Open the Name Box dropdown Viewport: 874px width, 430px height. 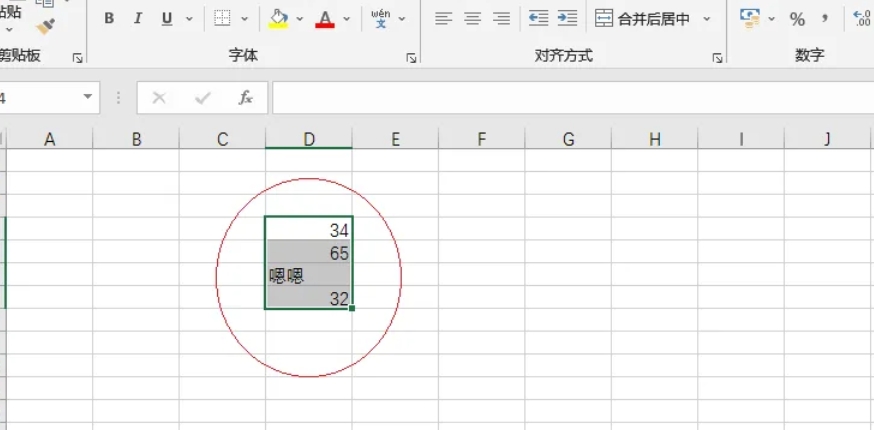click(x=88, y=97)
